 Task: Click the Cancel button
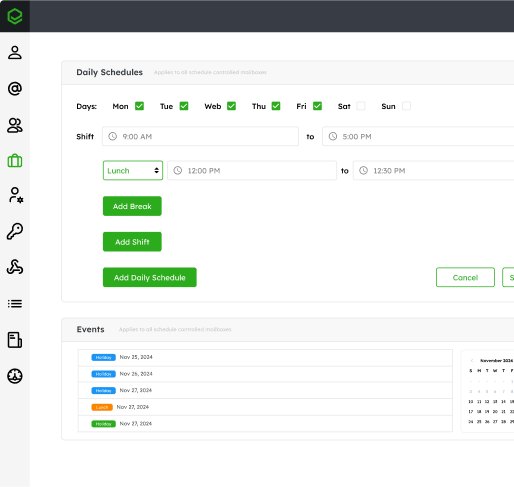pos(465,277)
